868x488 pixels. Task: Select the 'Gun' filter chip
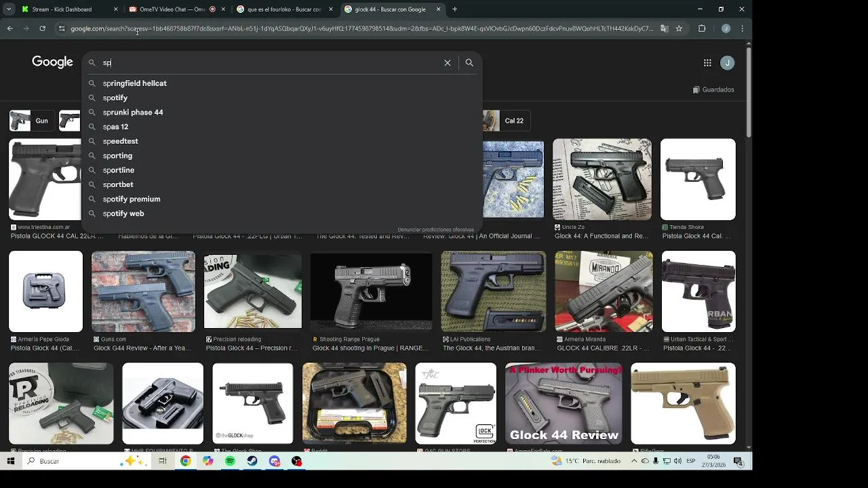pyautogui.click(x=32, y=121)
